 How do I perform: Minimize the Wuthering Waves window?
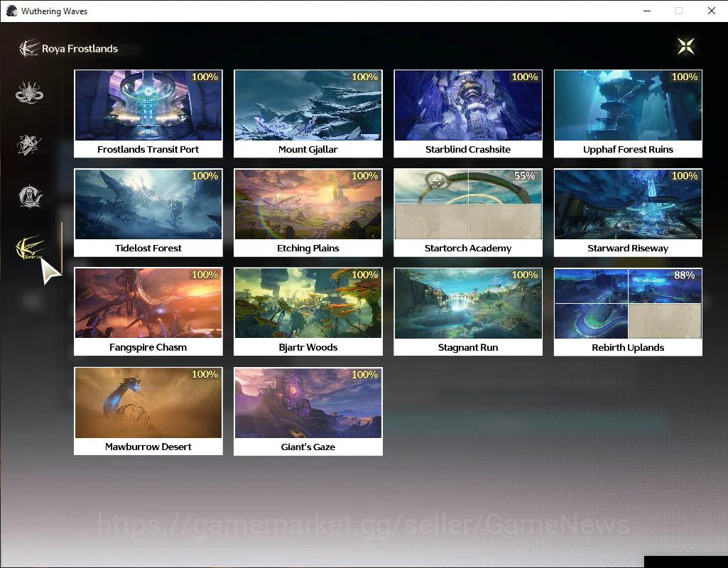tap(647, 11)
